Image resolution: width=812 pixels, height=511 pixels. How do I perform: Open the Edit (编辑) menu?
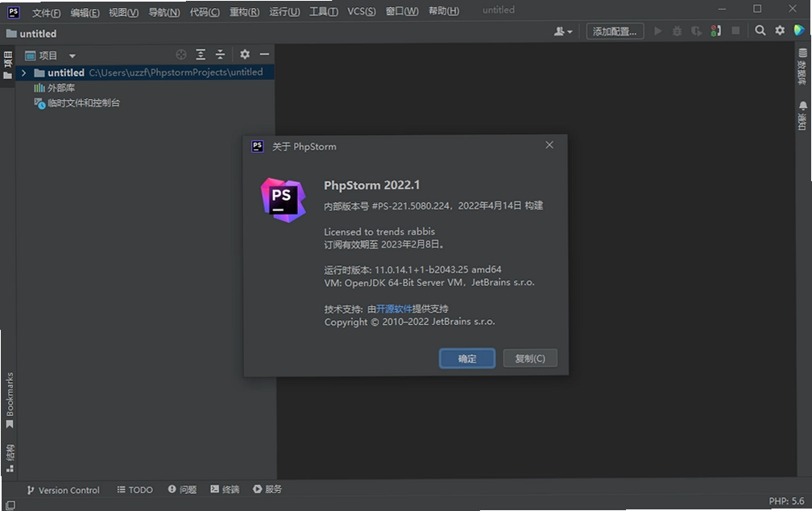pos(85,12)
